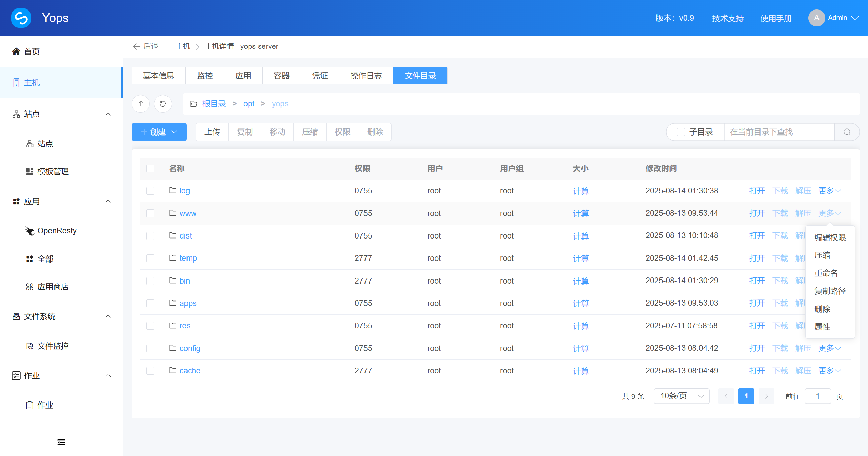
Task: Open the 10条/页 page-size dropdown
Action: (x=681, y=396)
